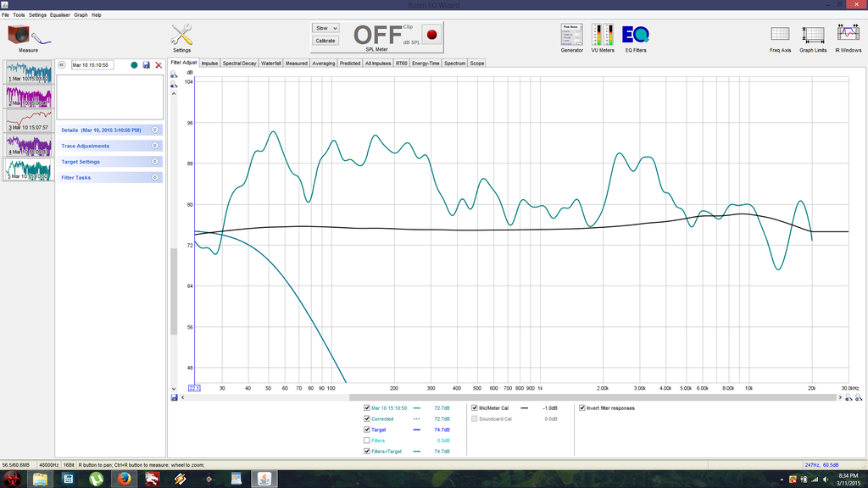868x488 pixels.
Task: Open the Equaliser menu
Action: (x=60, y=15)
